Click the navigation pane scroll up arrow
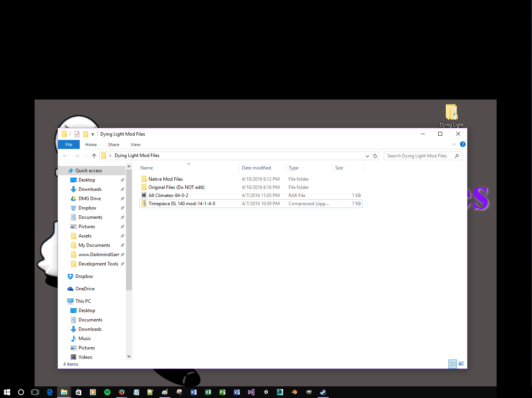Viewport: 532px width, 398px height. point(129,167)
